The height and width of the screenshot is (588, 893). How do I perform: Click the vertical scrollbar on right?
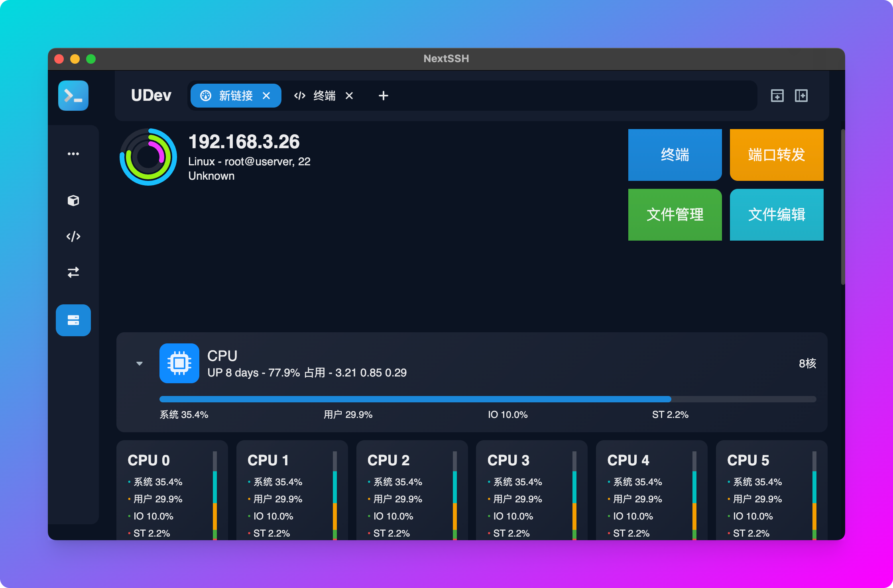(x=843, y=207)
